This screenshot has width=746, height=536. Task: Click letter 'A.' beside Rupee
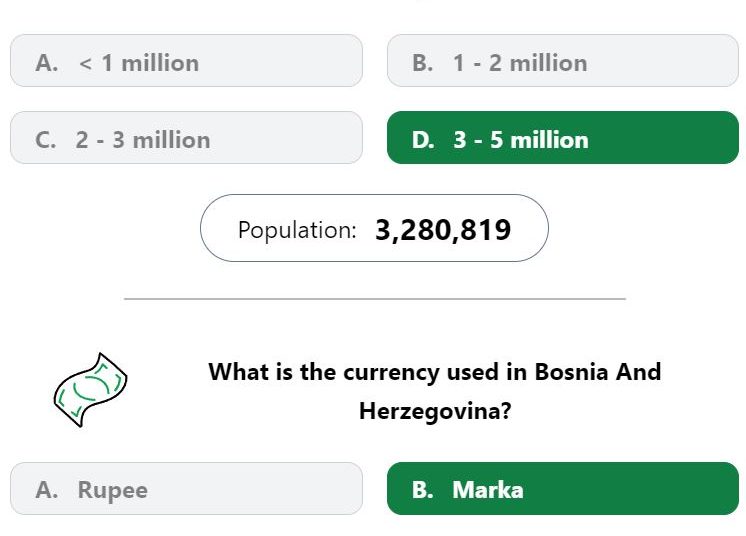point(47,490)
